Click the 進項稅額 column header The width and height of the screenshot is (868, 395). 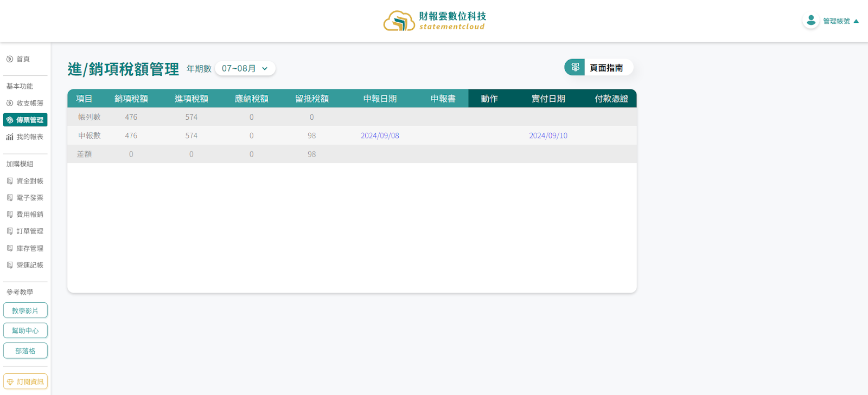192,99
